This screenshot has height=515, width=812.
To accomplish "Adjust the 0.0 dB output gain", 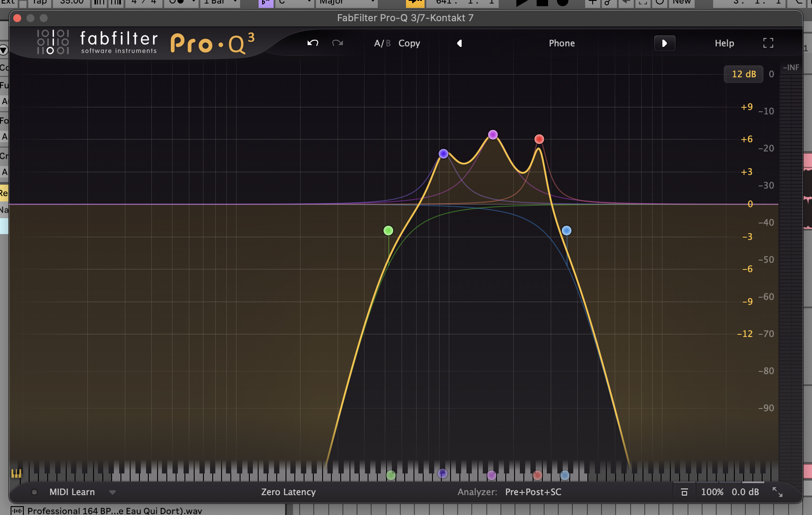I will (745, 492).
